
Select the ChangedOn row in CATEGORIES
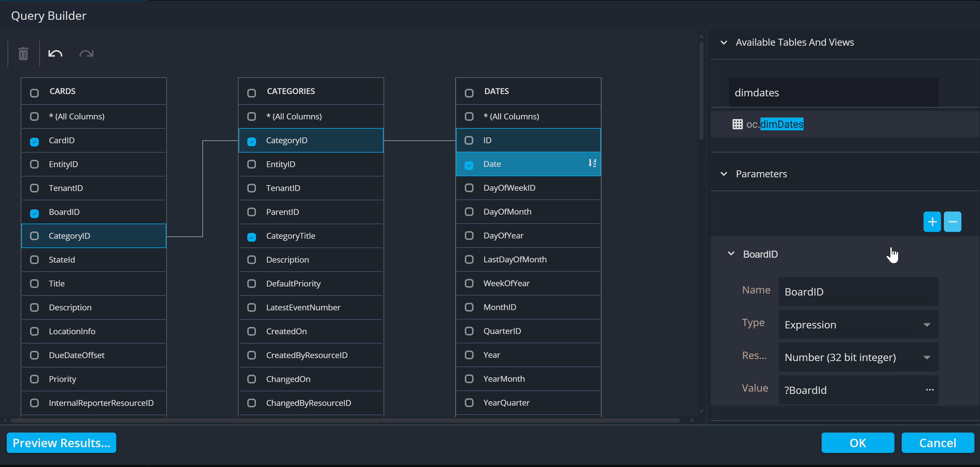coord(311,379)
